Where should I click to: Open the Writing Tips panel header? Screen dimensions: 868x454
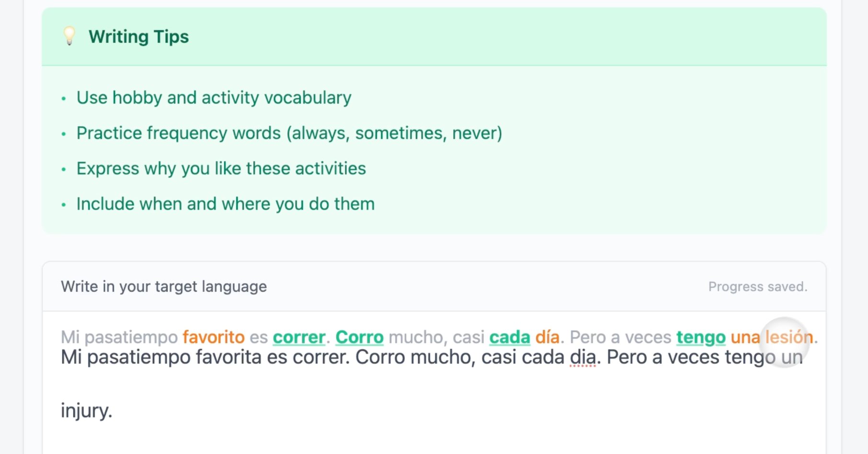tap(138, 36)
